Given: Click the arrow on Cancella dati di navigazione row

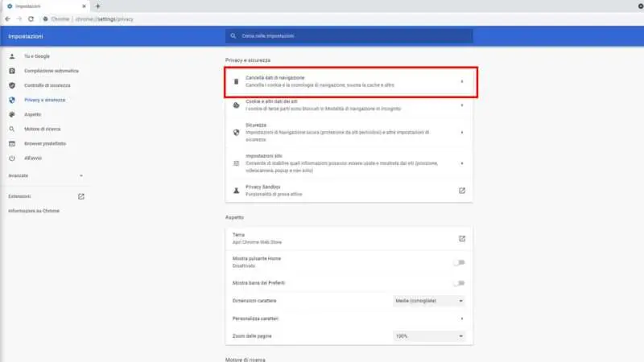Looking at the screenshot, I should pyautogui.click(x=462, y=82).
